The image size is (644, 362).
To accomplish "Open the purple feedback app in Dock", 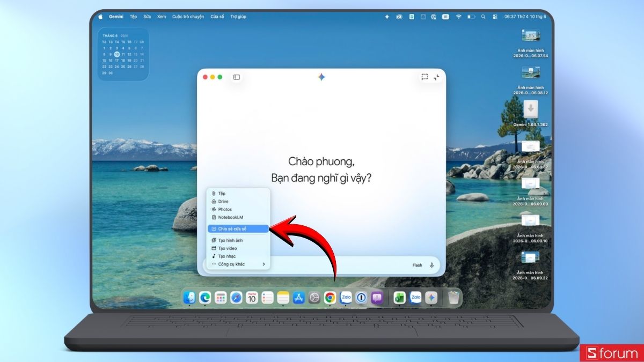I will coord(377,298).
